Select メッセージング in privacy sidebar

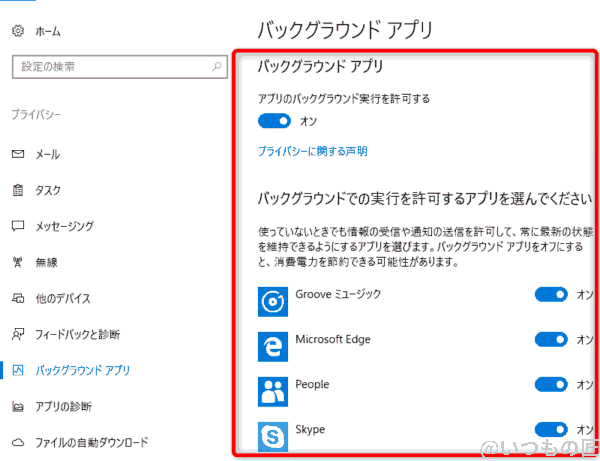(x=65, y=226)
